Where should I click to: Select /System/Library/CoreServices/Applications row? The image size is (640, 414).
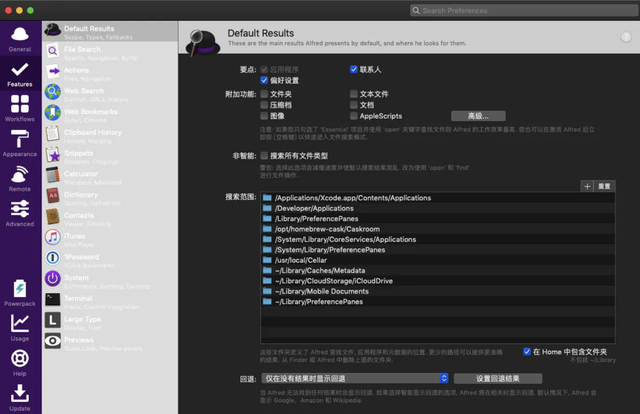click(438, 239)
